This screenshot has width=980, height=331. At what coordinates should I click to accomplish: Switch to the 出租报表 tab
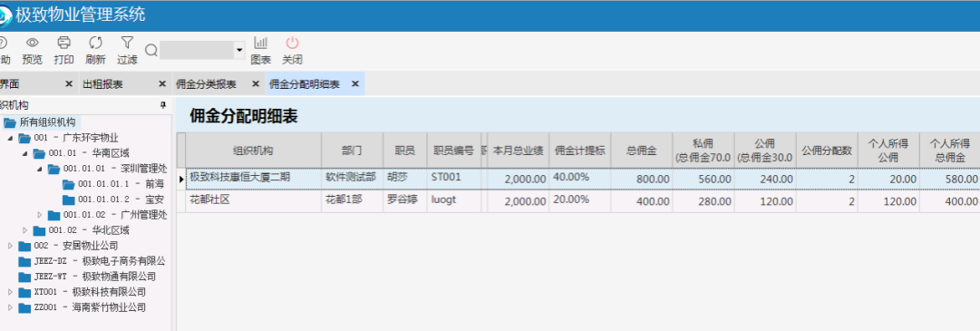tap(102, 84)
